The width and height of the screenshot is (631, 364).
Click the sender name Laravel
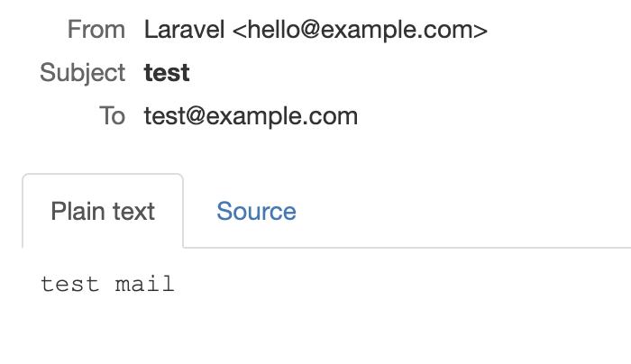click(x=185, y=30)
